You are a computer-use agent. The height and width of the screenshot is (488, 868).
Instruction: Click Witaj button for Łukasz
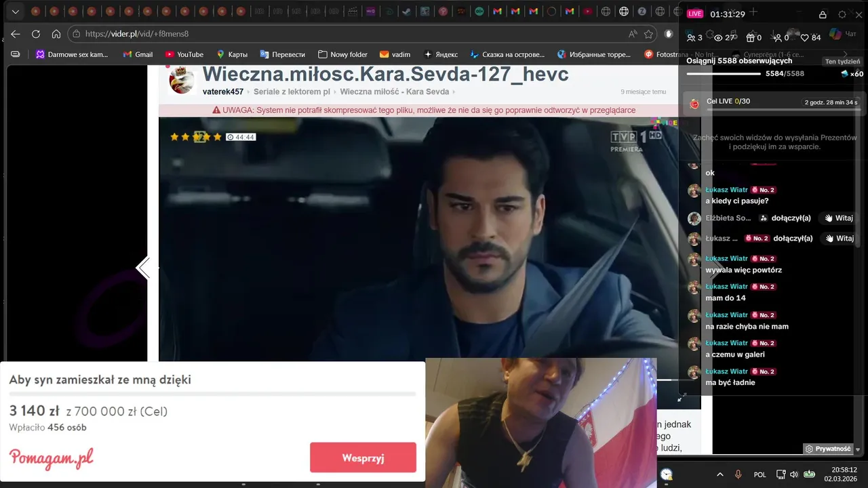[x=839, y=239]
